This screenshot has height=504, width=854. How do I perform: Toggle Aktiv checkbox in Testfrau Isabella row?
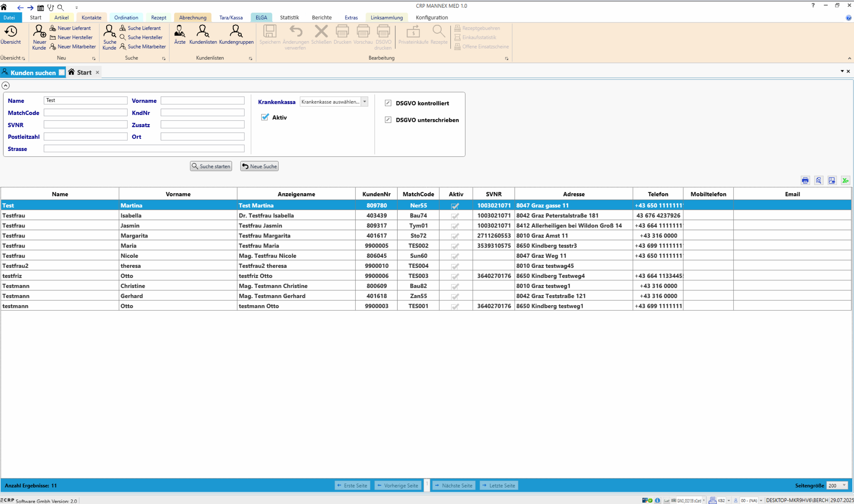click(455, 216)
